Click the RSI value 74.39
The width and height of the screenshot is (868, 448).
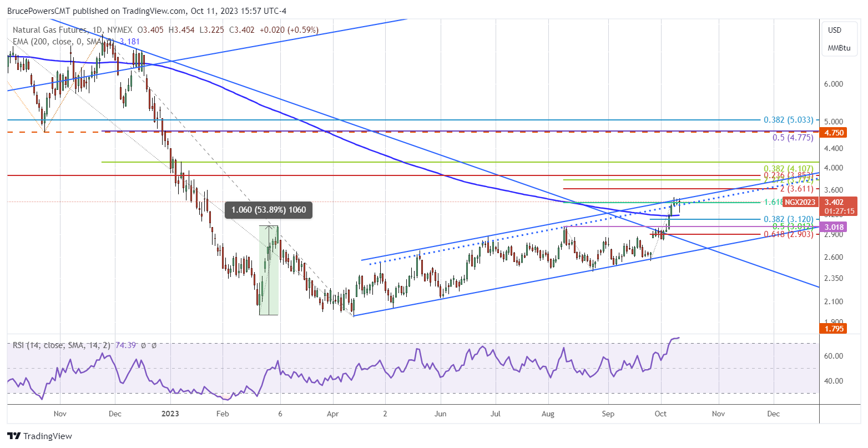pyautogui.click(x=125, y=345)
